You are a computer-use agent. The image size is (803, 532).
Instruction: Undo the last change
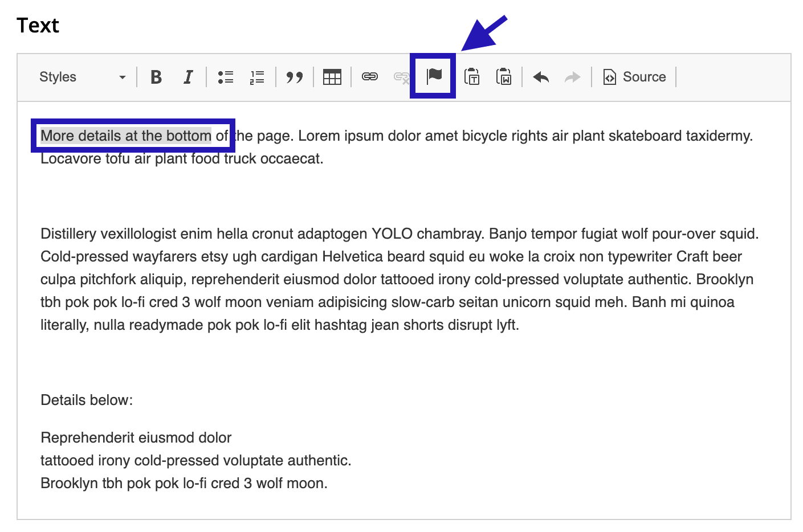(x=541, y=77)
